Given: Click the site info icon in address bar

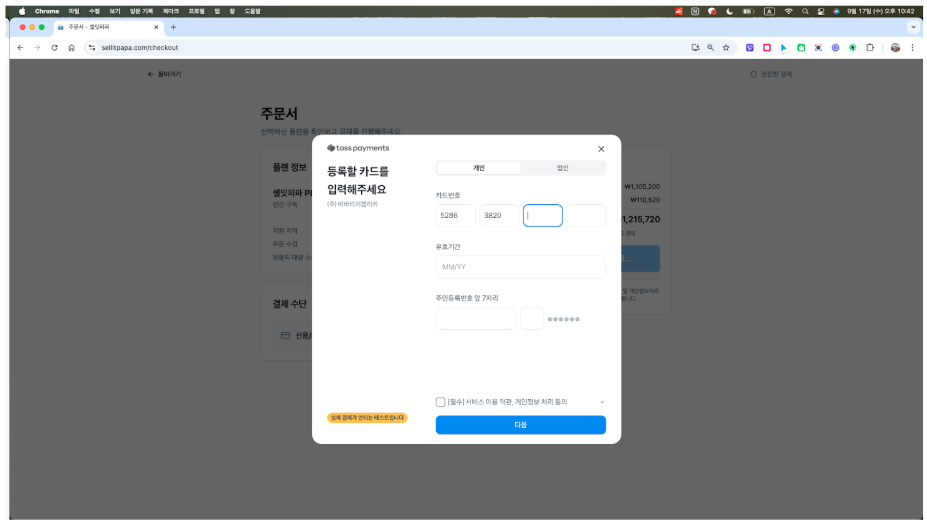Looking at the screenshot, I should 92,48.
